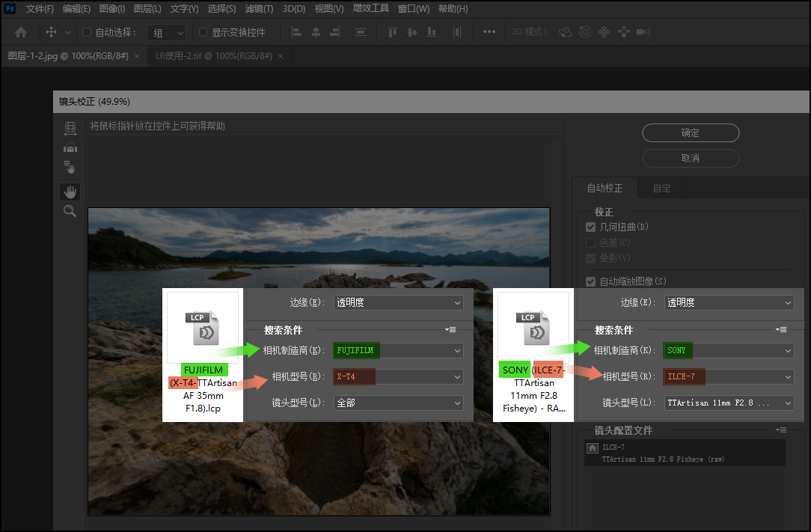The height and width of the screenshot is (532, 811).
Task: Enable the 自动选择 checkbox in options bar
Action: pos(86,32)
